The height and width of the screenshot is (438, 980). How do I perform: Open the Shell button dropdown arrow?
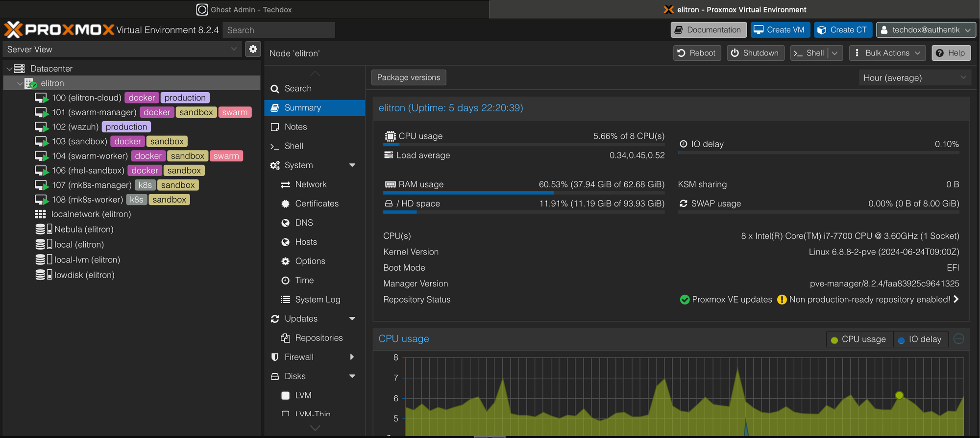(x=835, y=53)
